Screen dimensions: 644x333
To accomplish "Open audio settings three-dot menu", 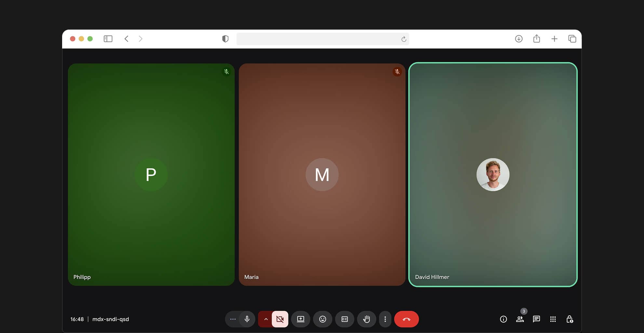I will pyautogui.click(x=233, y=319).
